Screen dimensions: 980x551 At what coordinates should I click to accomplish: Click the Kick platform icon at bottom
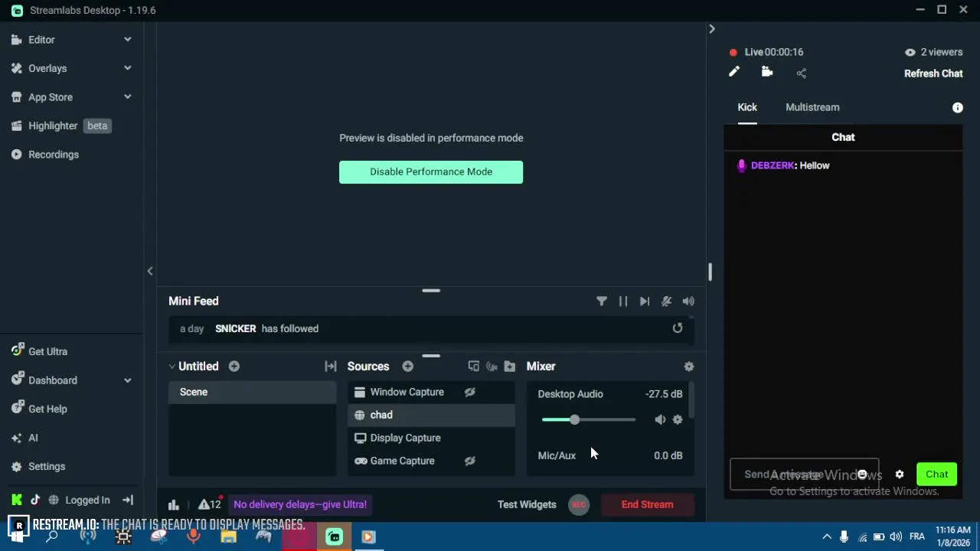click(x=17, y=500)
